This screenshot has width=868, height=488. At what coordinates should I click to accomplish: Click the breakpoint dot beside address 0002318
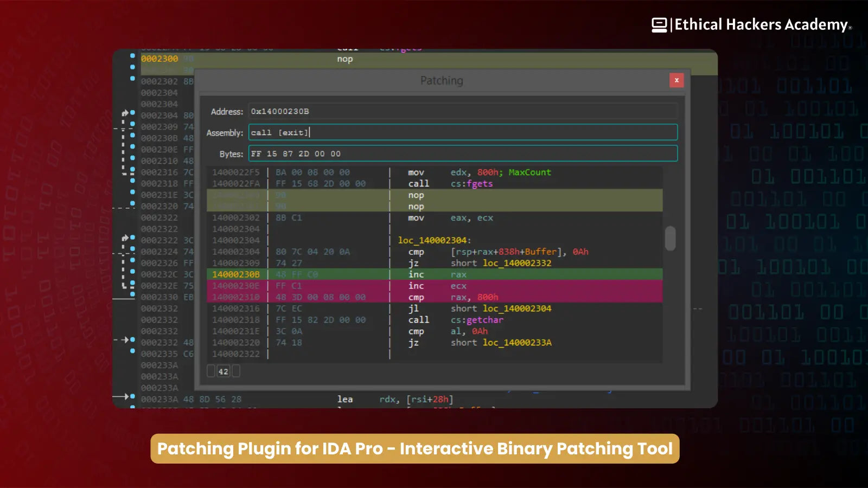click(x=132, y=181)
